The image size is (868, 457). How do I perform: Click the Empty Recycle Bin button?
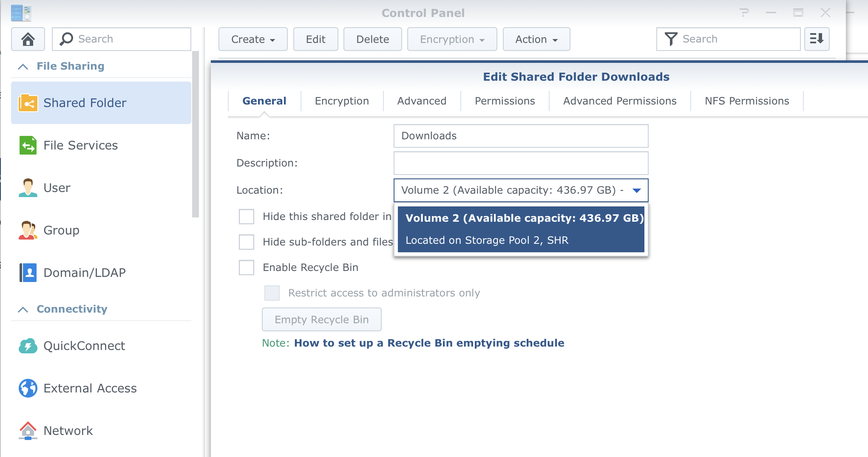tap(322, 319)
